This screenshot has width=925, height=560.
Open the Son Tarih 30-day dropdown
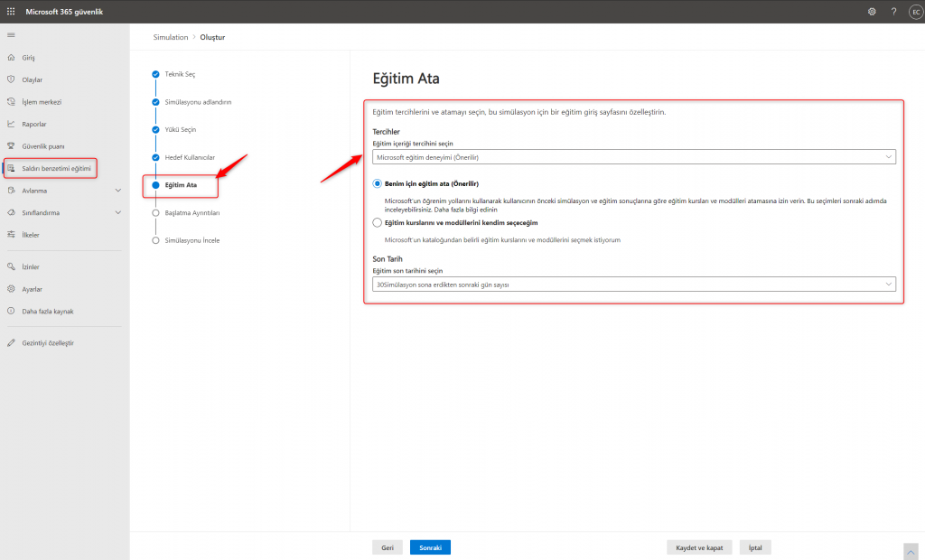(x=633, y=285)
